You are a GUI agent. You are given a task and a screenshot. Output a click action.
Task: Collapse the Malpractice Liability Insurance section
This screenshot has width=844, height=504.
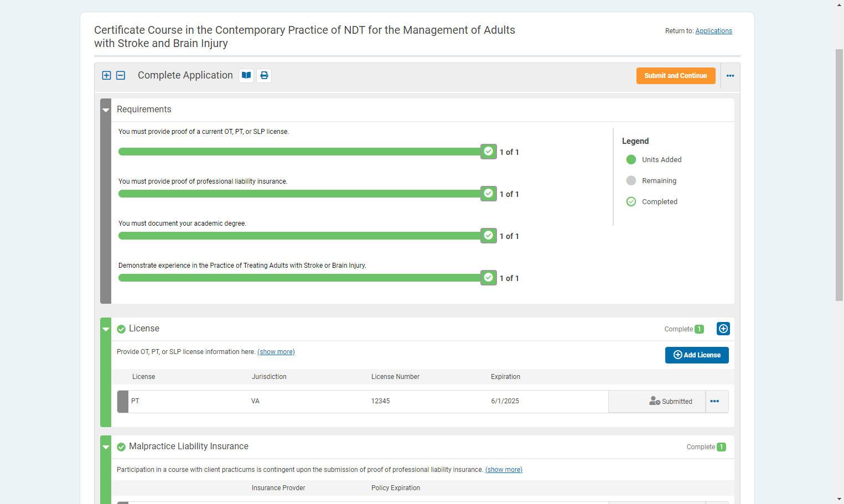click(x=106, y=447)
